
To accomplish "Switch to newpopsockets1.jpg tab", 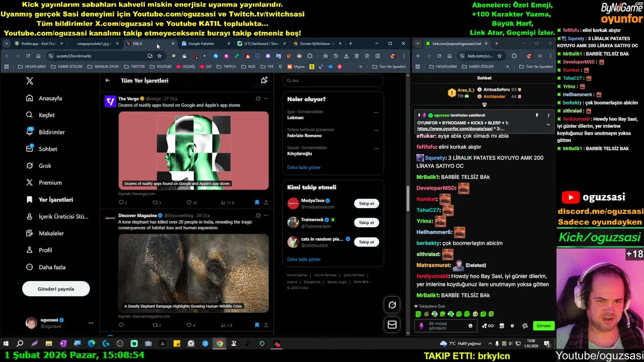I will pos(94,44).
